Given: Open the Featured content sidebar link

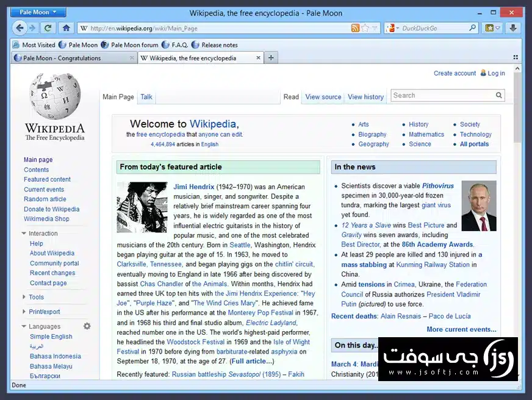Looking at the screenshot, I should pos(47,179).
